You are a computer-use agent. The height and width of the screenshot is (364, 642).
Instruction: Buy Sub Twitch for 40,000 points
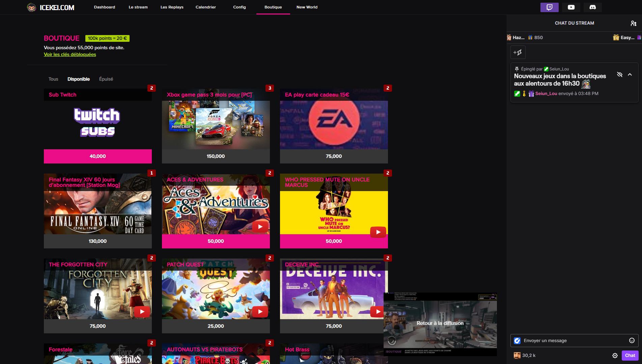[x=98, y=156]
